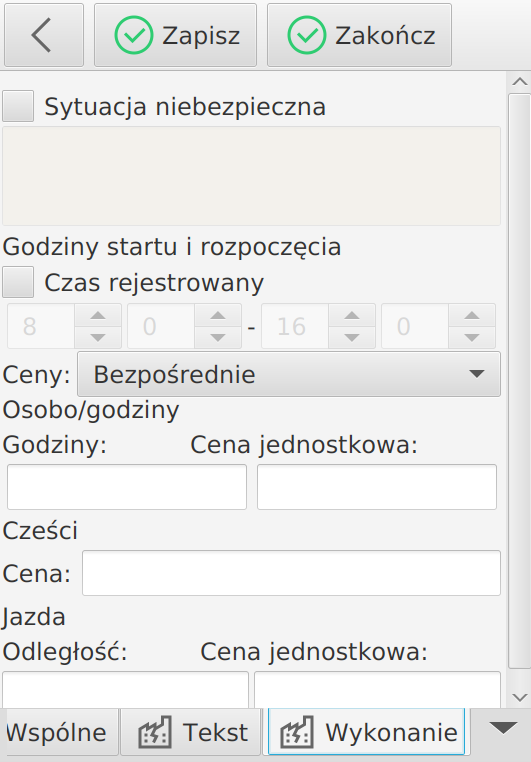Screen dimensions: 531x762
Task: Click the factory icon on Wykonanie tab
Action: tap(296, 732)
